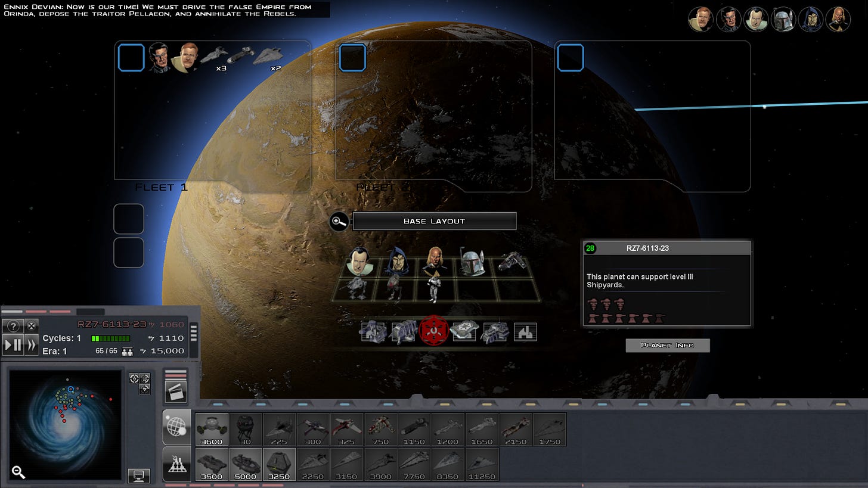The image size is (868, 488).
Task: Switch to the space build tab (globe)
Action: pos(176,427)
